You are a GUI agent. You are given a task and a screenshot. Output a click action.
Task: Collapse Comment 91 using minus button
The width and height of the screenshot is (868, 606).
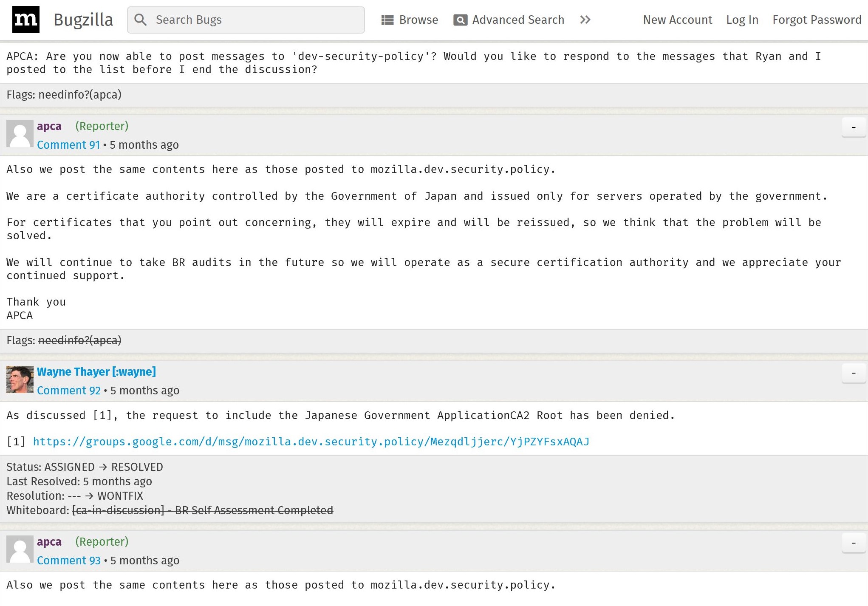pos(853,127)
